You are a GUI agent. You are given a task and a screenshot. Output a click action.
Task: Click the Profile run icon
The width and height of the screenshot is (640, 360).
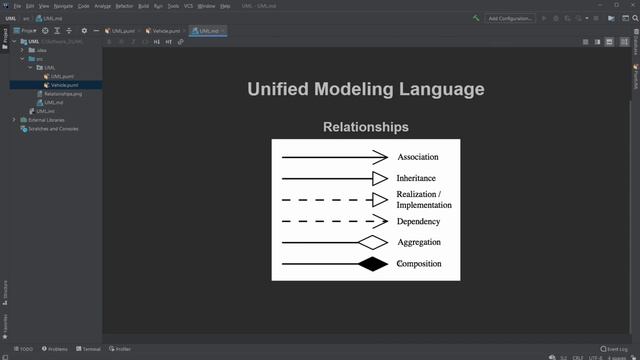(579, 18)
